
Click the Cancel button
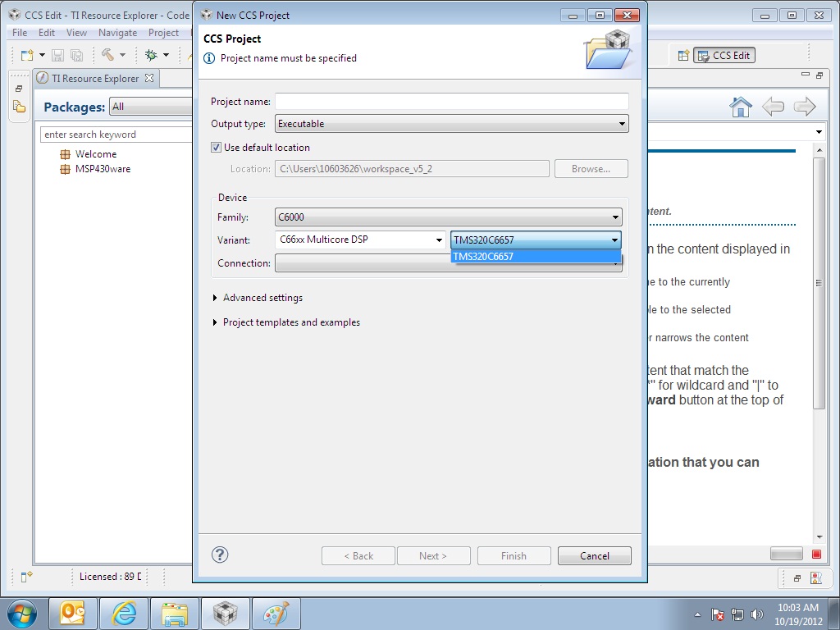click(595, 556)
